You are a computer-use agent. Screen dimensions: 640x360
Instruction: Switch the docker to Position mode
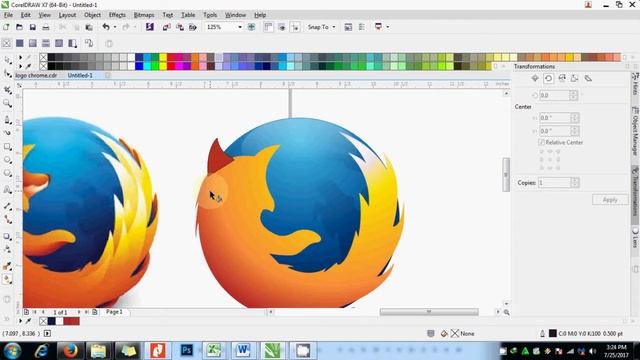[535, 78]
